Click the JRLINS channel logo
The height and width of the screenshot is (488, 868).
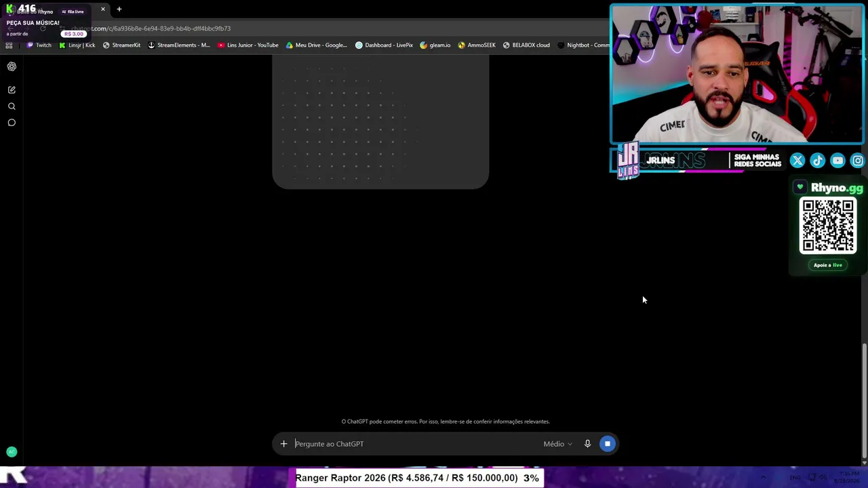(x=628, y=161)
